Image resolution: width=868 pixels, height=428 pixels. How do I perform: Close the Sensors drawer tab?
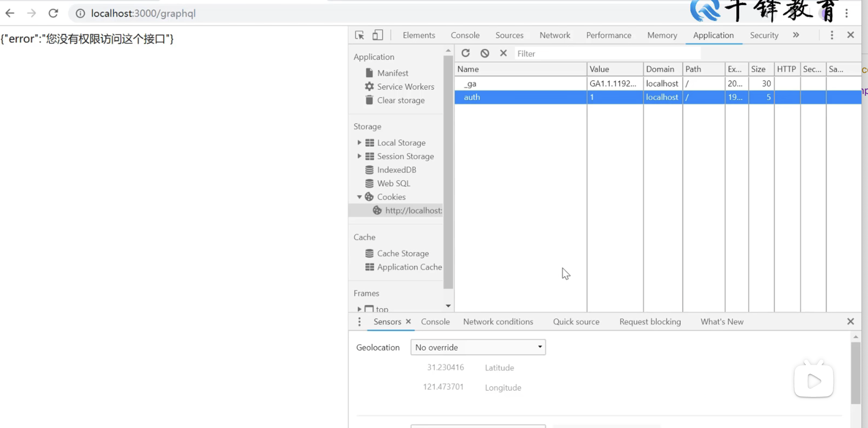coord(408,321)
